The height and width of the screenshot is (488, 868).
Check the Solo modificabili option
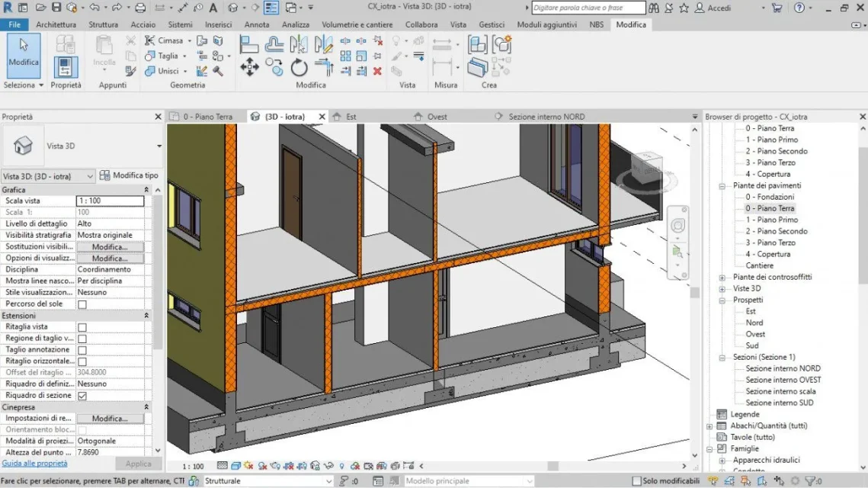(x=637, y=481)
